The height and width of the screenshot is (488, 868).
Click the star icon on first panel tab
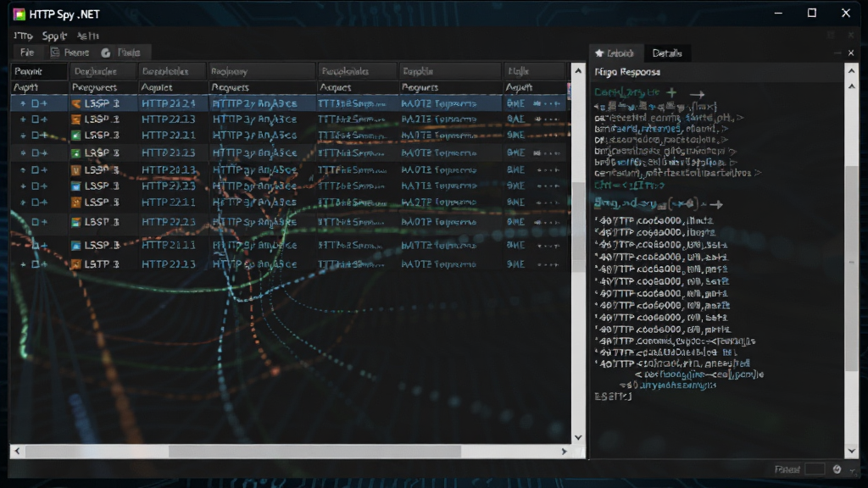599,53
